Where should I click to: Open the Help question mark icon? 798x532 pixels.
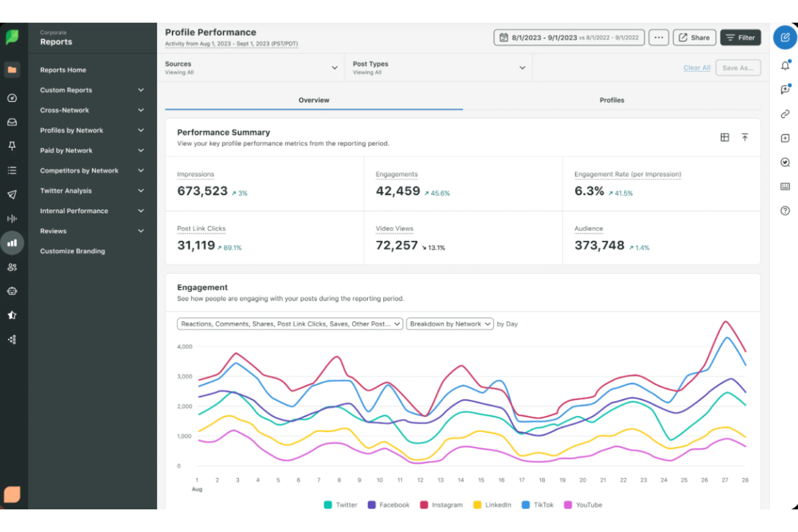tap(785, 211)
